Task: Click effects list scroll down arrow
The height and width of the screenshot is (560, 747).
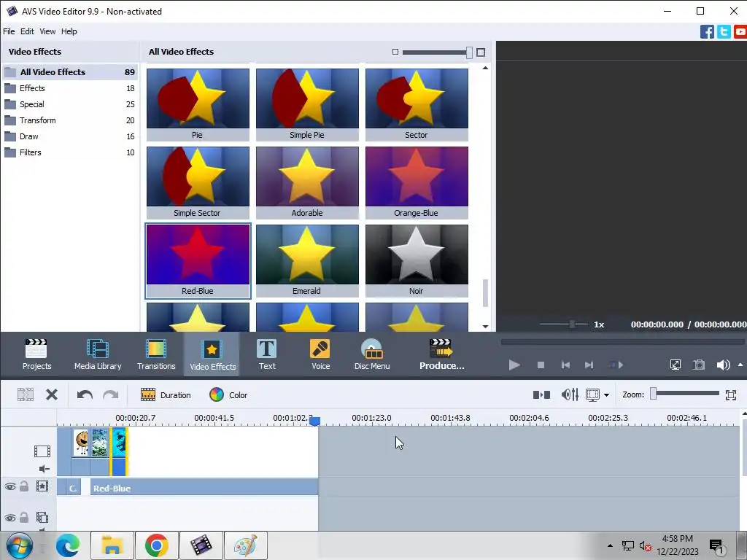Action: [485, 326]
